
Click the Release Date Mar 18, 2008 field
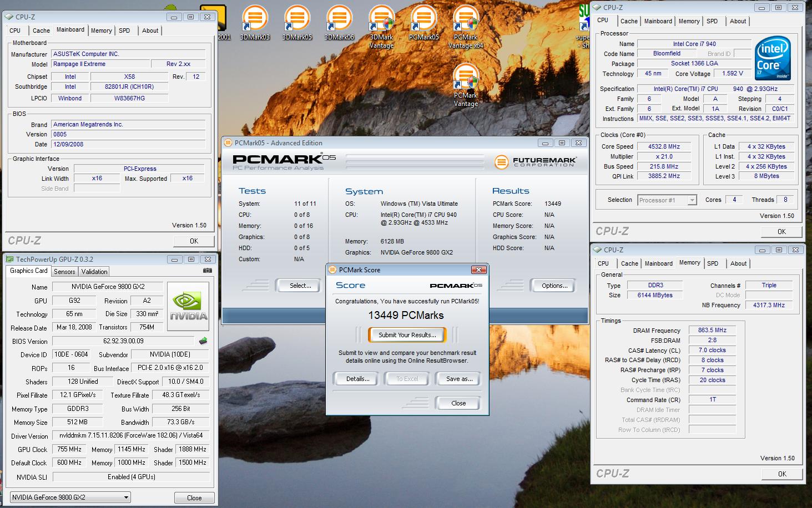pos(74,327)
